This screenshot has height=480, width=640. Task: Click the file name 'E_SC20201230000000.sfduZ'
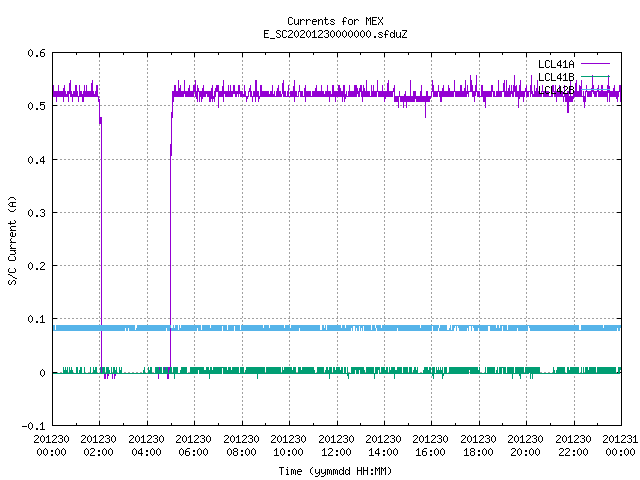335,34
